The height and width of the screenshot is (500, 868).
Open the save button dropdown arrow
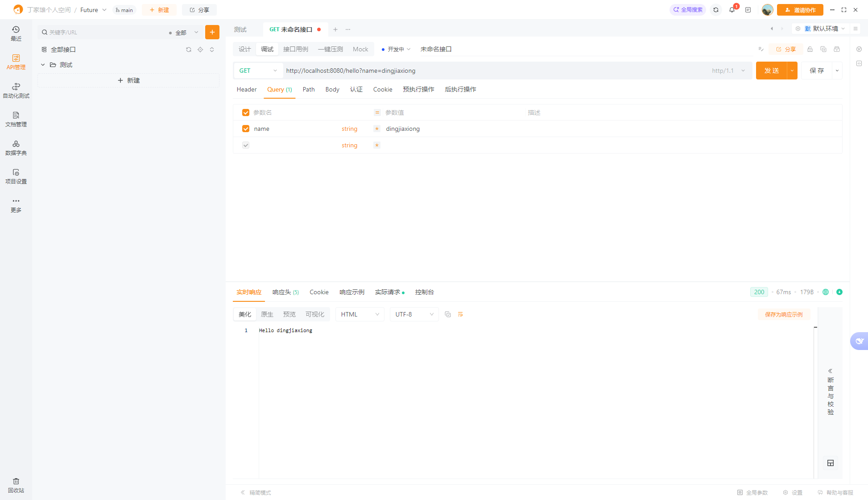(x=837, y=71)
